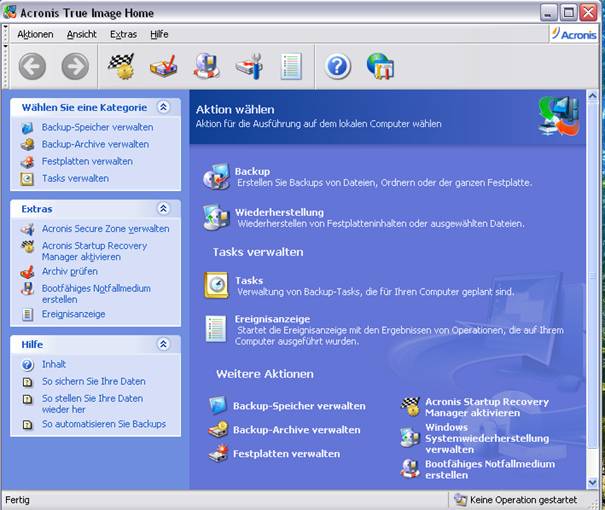Click 'Backup-Archive verwalten' under Weitere Aktionen

click(297, 430)
